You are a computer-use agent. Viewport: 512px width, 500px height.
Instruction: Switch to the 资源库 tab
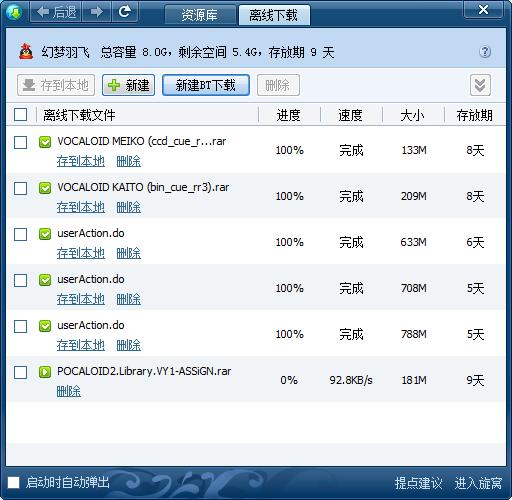[200, 15]
